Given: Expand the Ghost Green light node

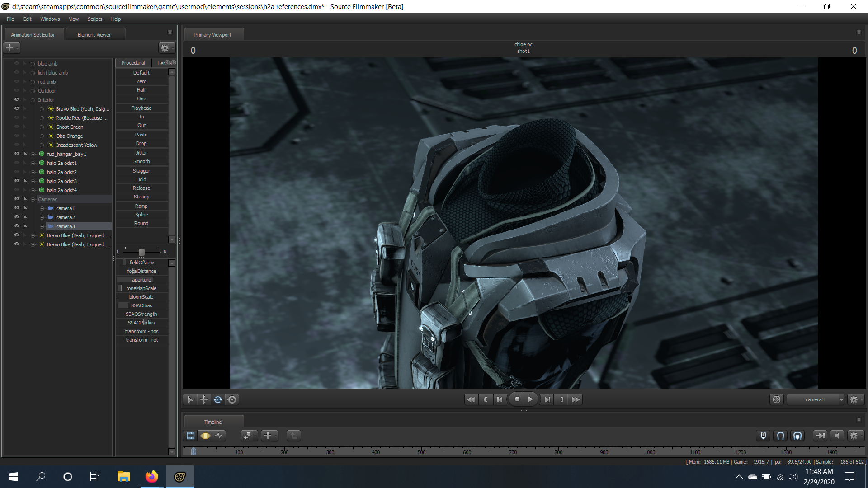Looking at the screenshot, I should coord(42,127).
